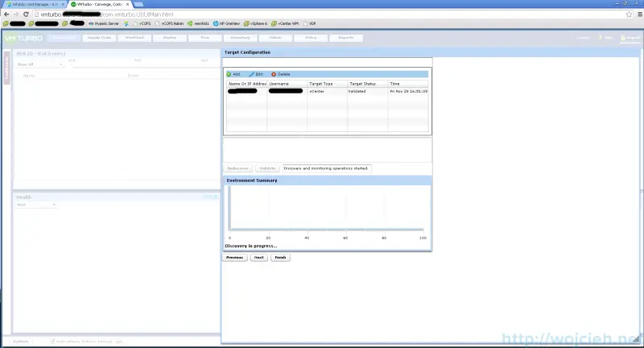Open the Health panel dropdown
644x348 pixels.
pos(36,205)
